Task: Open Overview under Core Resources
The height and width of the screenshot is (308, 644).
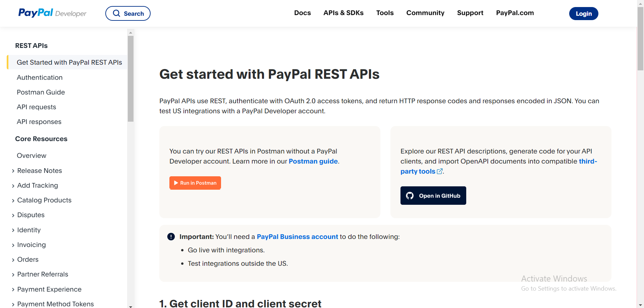Action: (x=32, y=156)
